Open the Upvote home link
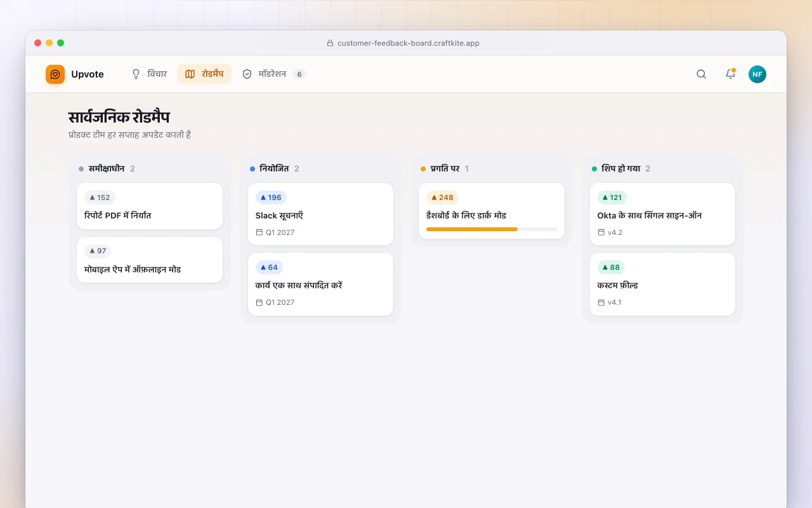Image resolution: width=812 pixels, height=508 pixels. tap(75, 74)
